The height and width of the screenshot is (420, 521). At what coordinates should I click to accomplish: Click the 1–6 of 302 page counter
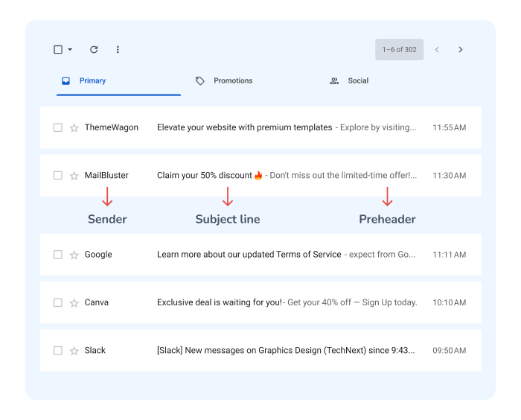[x=400, y=50]
